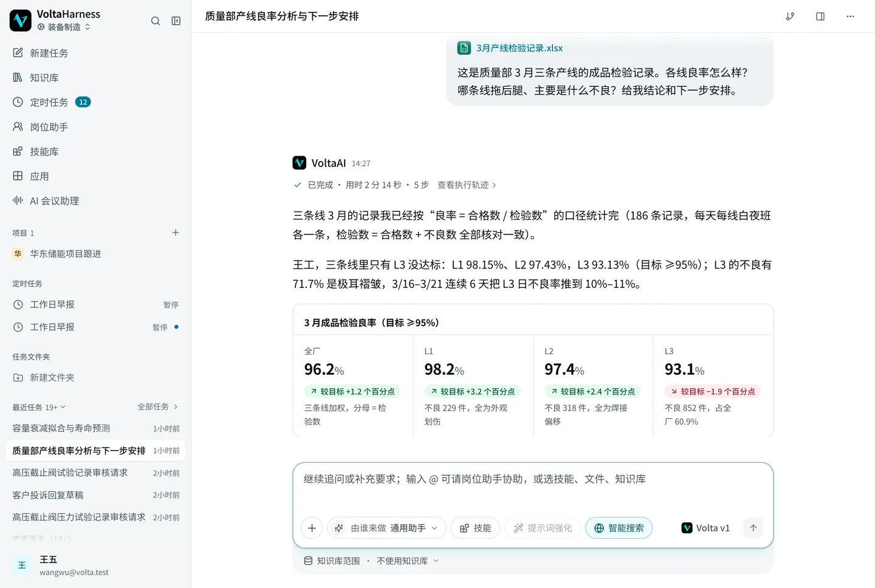875x588 pixels.
Task: Open the 3月产线检验记录.xlsx file attachment
Action: pos(510,48)
